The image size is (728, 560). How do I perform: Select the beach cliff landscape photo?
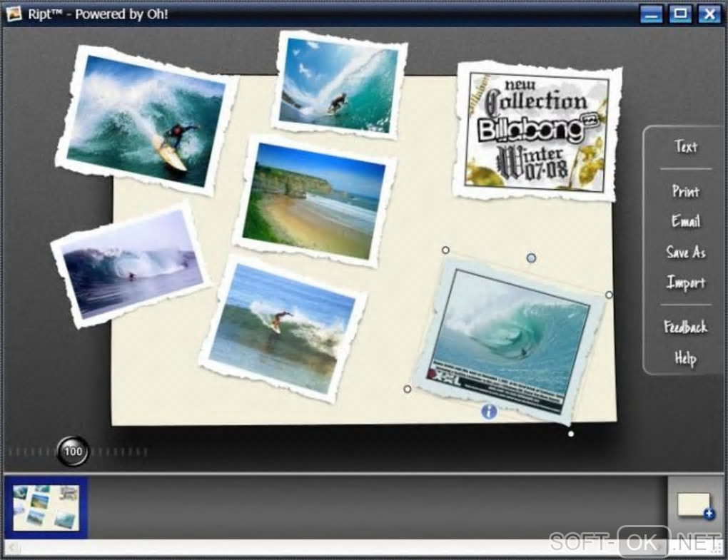[315, 201]
